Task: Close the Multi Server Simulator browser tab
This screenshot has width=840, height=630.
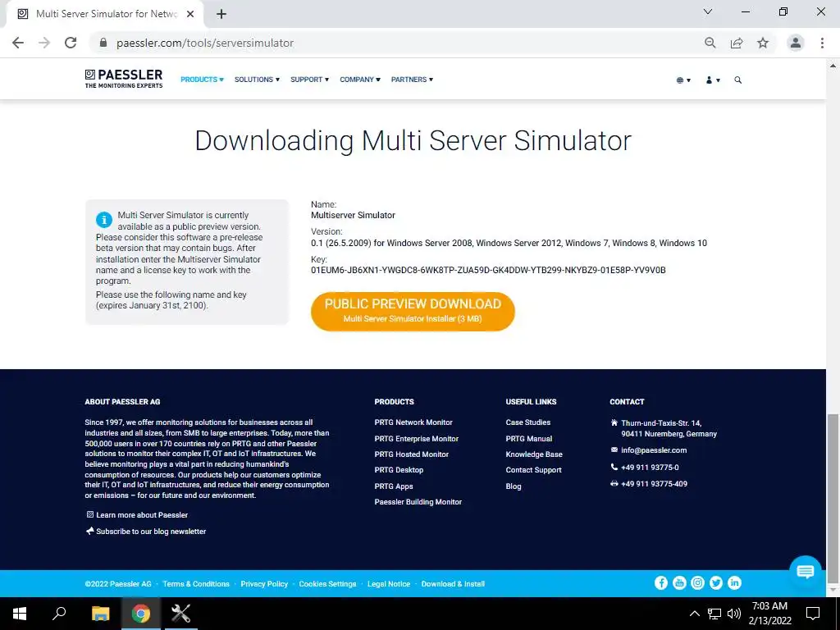Action: (x=190, y=14)
